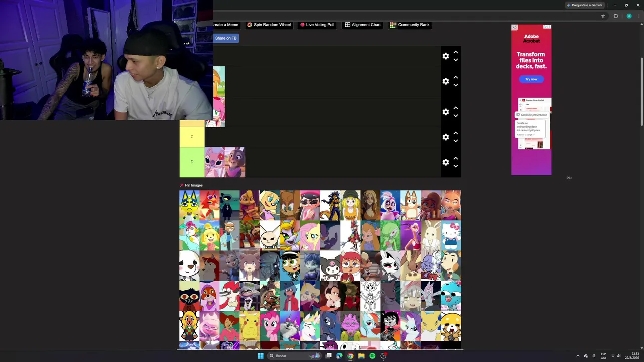Close the Adobe Acrobat ad via AdChoices icon
The width and height of the screenshot is (644, 362).
pyautogui.click(x=547, y=27)
